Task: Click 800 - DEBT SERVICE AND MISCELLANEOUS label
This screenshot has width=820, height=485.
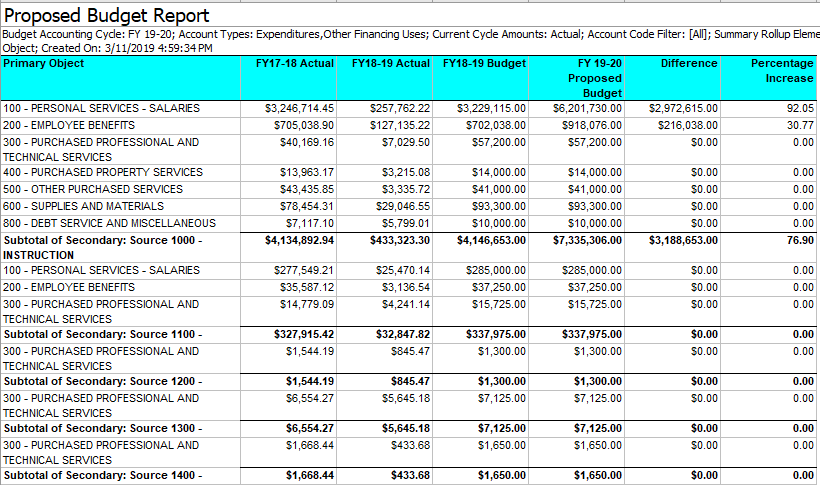Action: coord(109,223)
